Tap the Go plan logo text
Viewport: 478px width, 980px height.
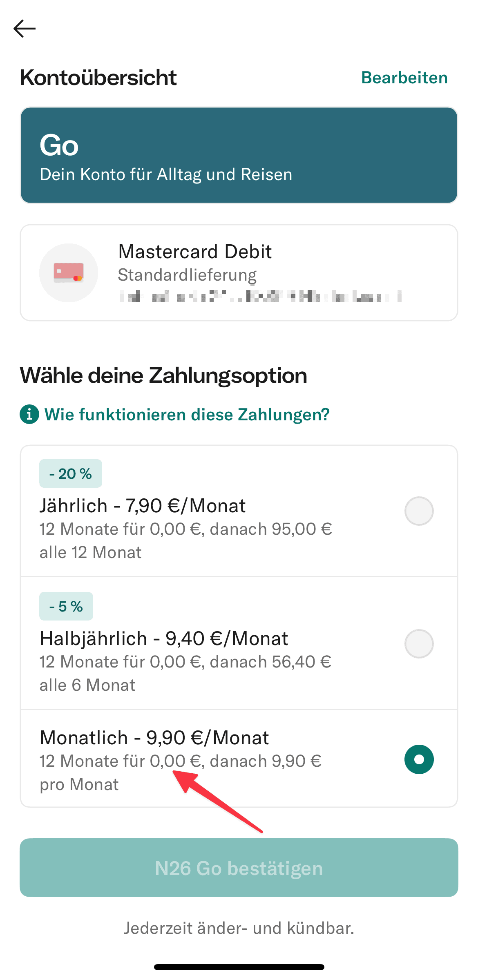(x=59, y=145)
